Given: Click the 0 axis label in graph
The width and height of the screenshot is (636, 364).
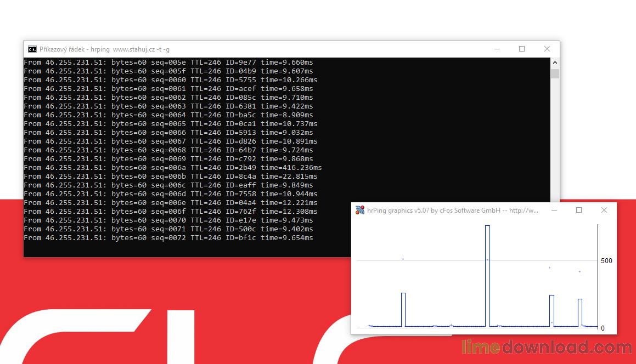Looking at the screenshot, I should coord(603,328).
